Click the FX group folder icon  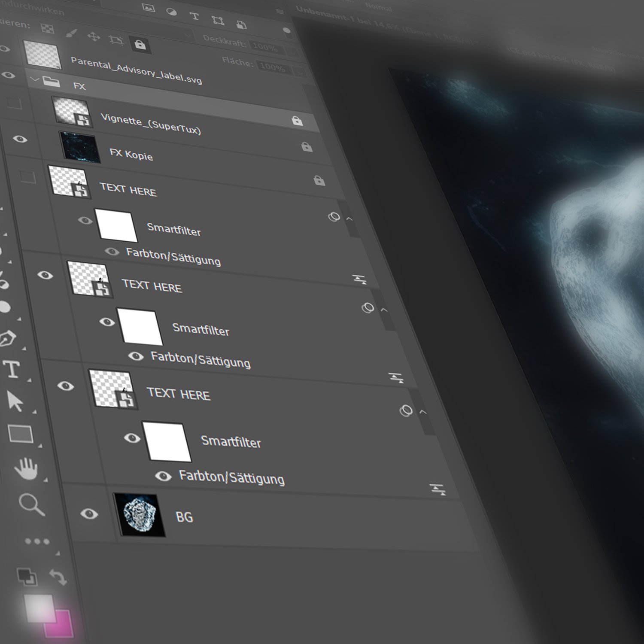52,81
